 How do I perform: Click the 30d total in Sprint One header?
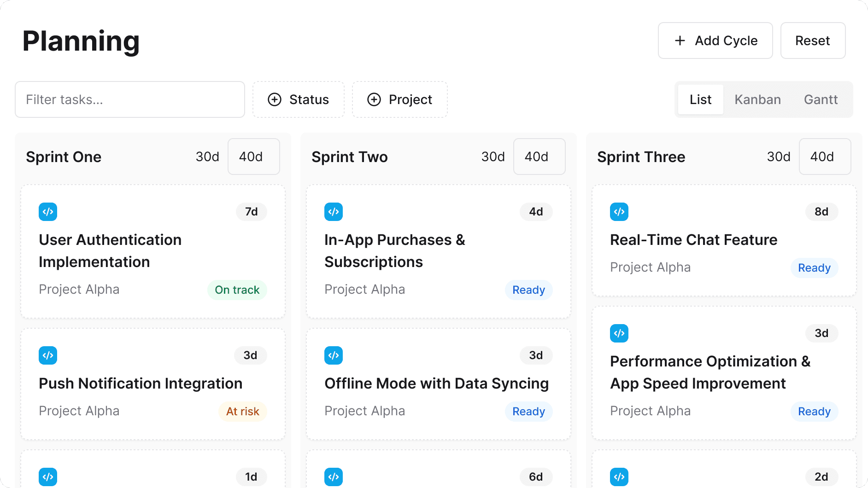click(208, 157)
